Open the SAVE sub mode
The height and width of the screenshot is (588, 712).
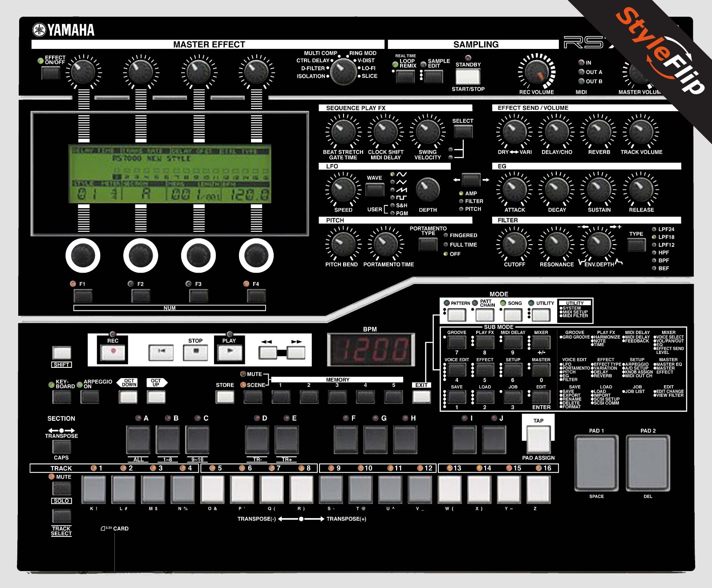[457, 397]
